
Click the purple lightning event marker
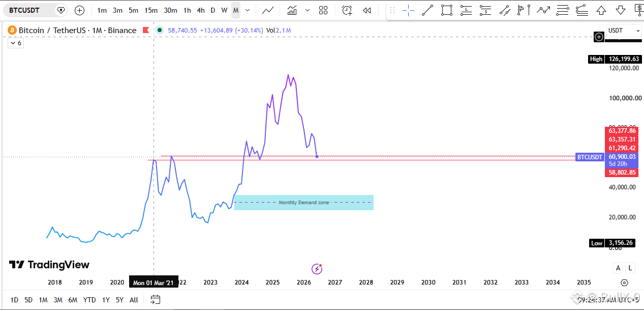(x=317, y=269)
